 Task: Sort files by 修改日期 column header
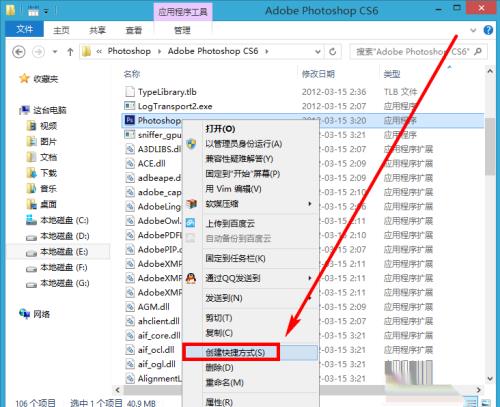coord(318,74)
